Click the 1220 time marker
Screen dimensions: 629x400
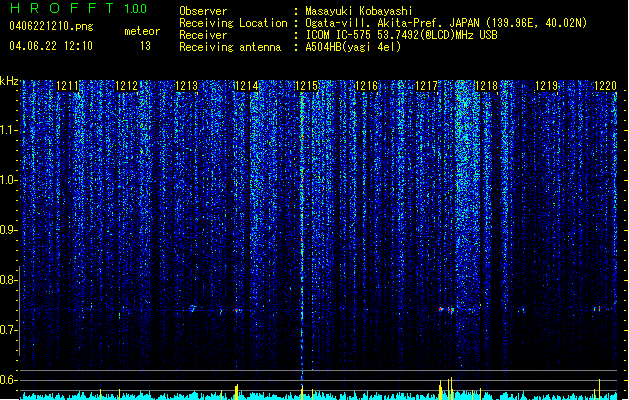(x=605, y=86)
